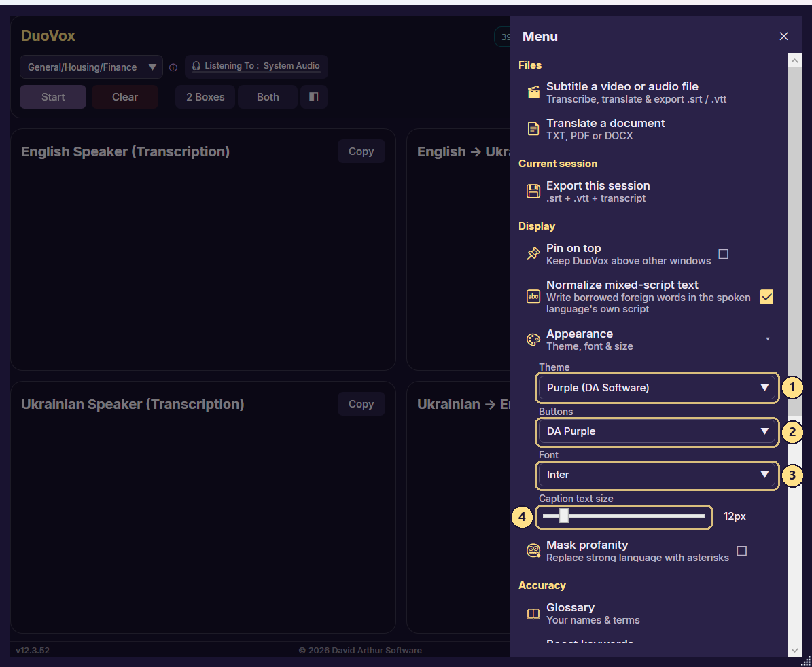Click the abc Normalize mixed-script icon
812x667 pixels.
coord(533,297)
